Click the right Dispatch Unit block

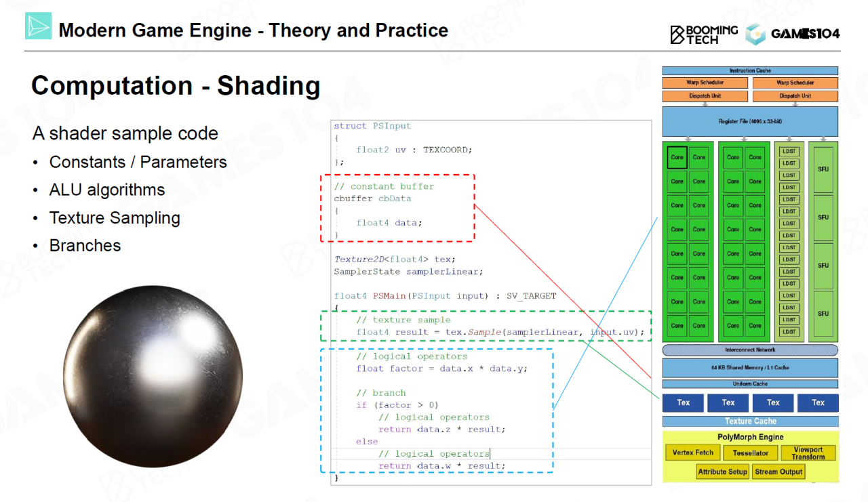(x=795, y=96)
